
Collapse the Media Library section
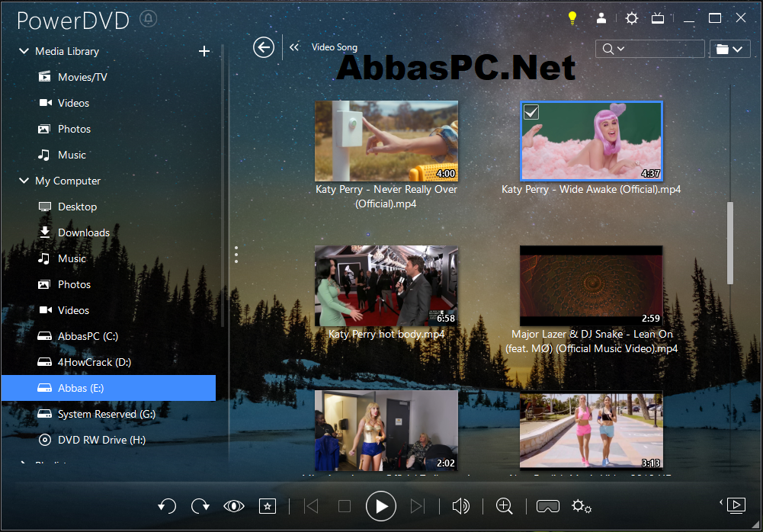(24, 51)
